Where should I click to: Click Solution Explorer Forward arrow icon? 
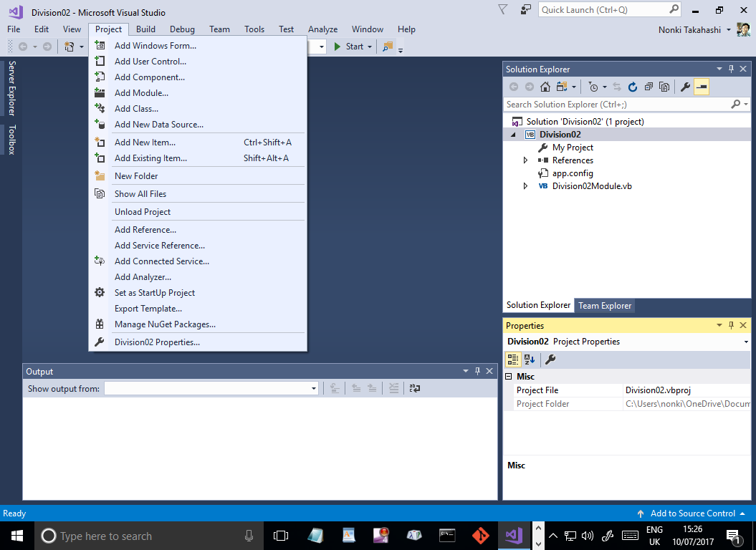tap(530, 87)
